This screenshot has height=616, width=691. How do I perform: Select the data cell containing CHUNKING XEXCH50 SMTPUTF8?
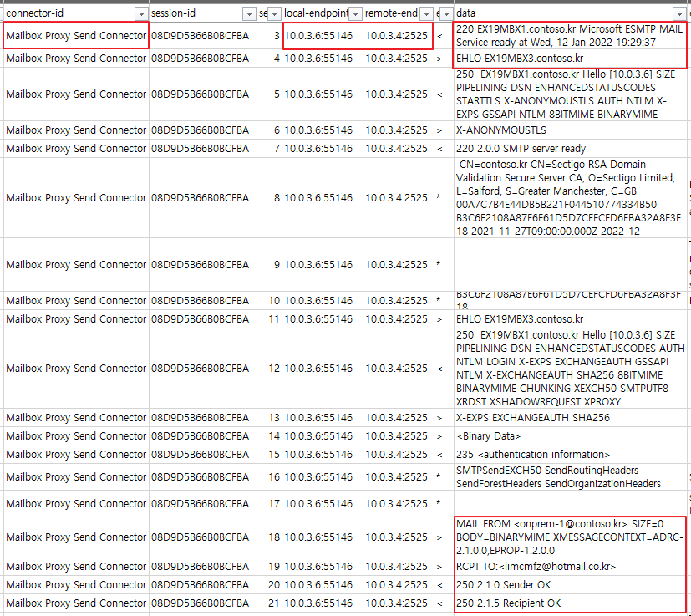coord(570,369)
